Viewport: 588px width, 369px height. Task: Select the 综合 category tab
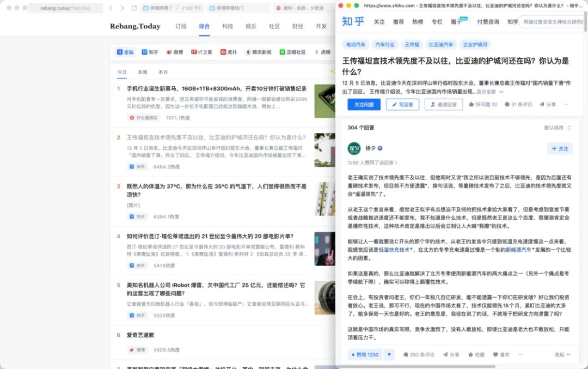(204, 26)
